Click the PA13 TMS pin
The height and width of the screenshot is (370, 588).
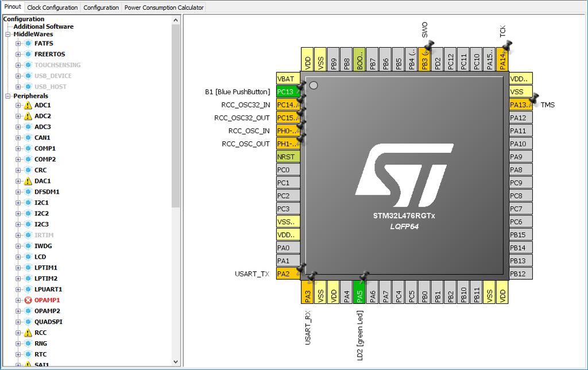521,105
